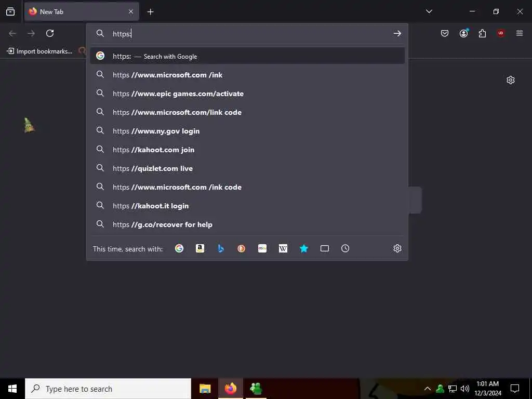
Task: Go forward one page
Action: point(31,33)
